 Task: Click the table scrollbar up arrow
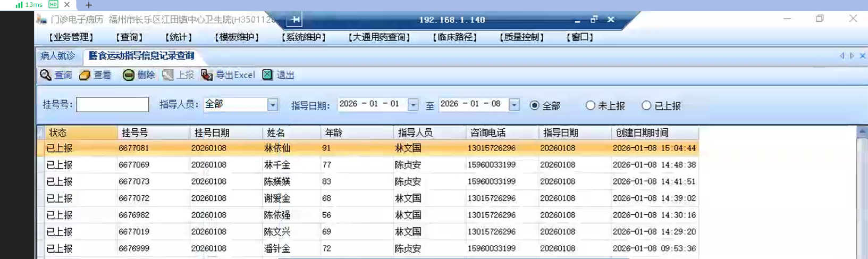click(x=862, y=131)
